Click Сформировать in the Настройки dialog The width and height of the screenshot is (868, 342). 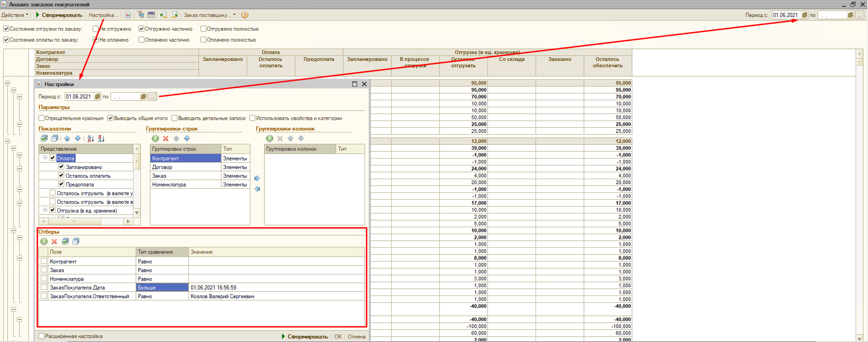coord(304,337)
